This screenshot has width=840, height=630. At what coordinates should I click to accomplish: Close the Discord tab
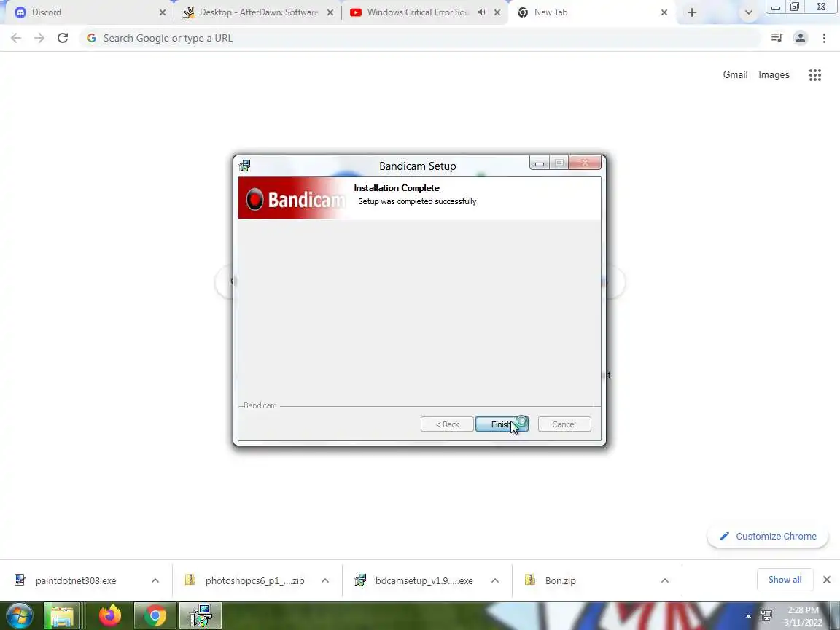(x=163, y=12)
